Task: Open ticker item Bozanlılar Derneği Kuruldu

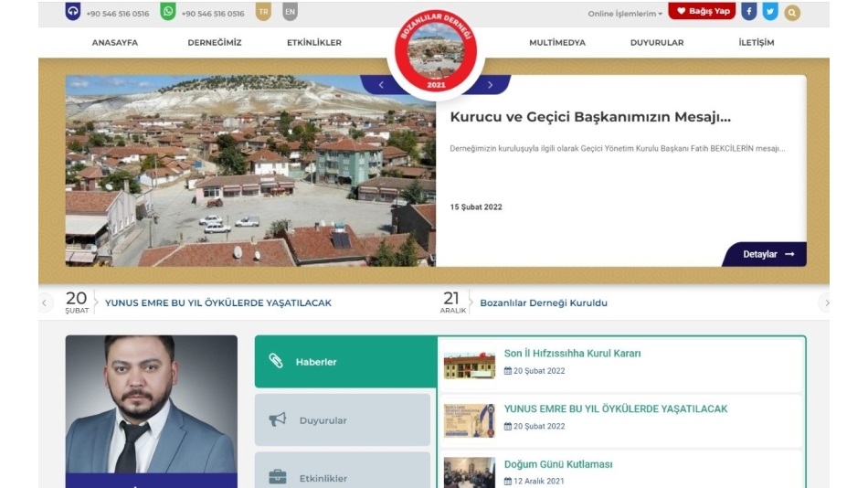Action: 544,303
